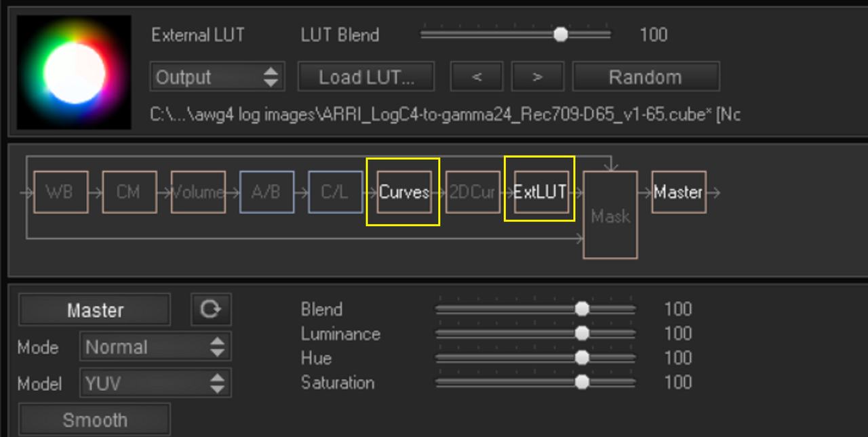Click the Load LUT... button
868x437 pixels.
366,77
